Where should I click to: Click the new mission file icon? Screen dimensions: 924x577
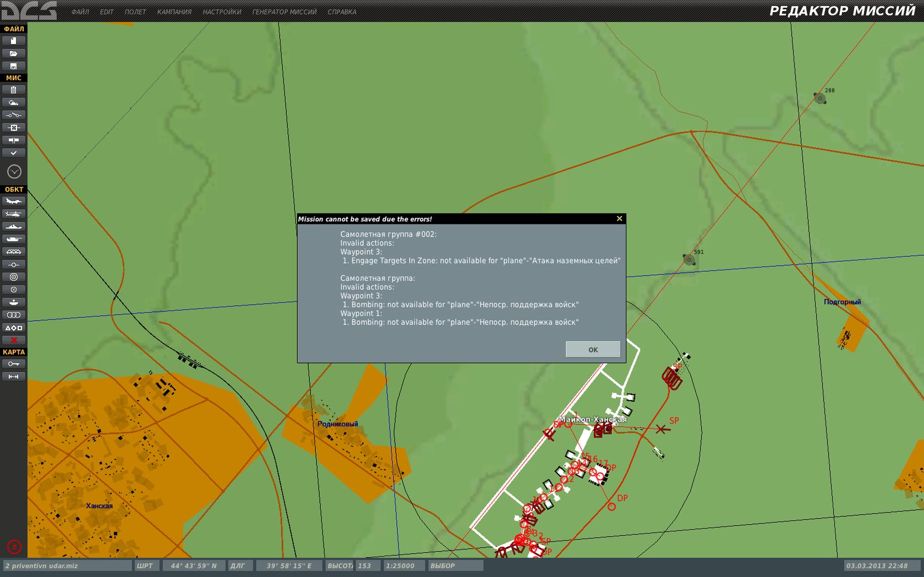coord(14,41)
